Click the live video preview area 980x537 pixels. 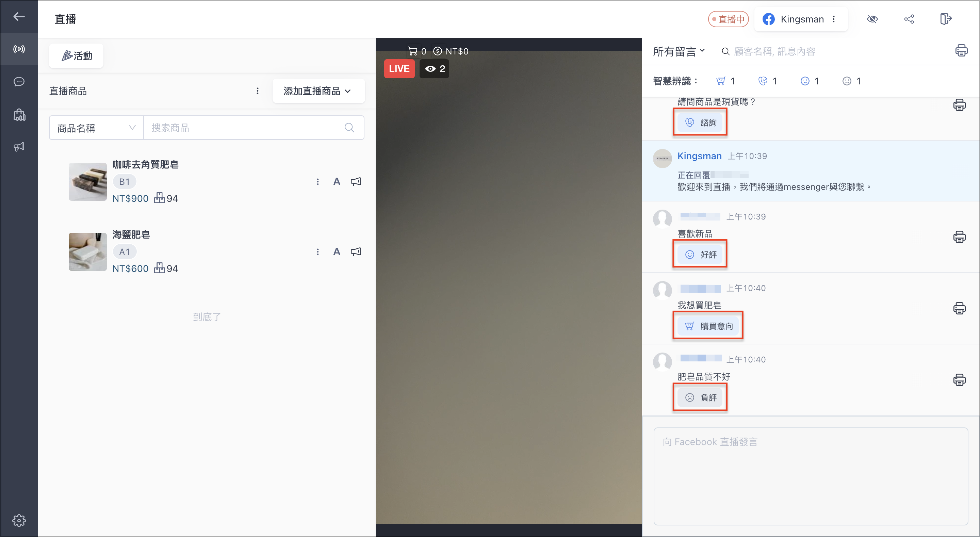509,287
